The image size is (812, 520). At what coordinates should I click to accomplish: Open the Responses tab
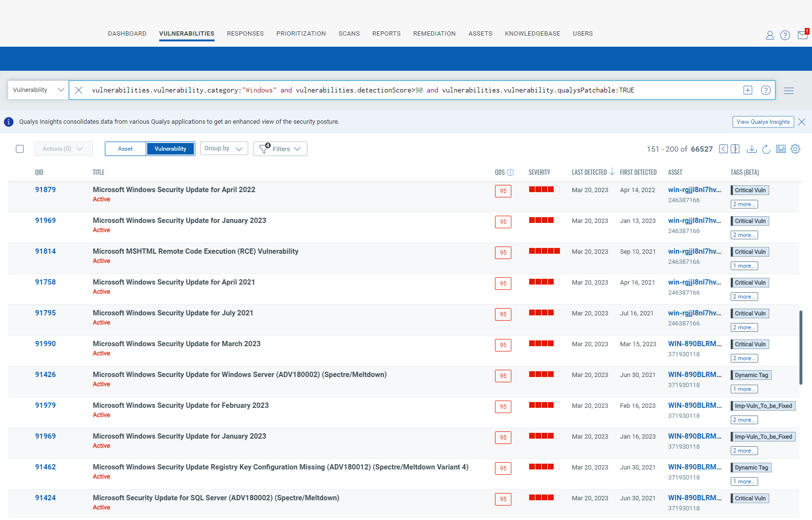coord(245,34)
